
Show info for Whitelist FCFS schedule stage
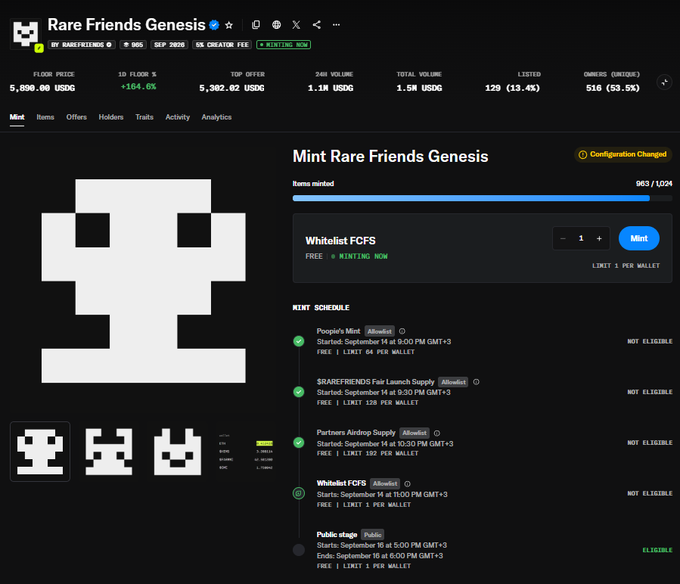click(407, 484)
